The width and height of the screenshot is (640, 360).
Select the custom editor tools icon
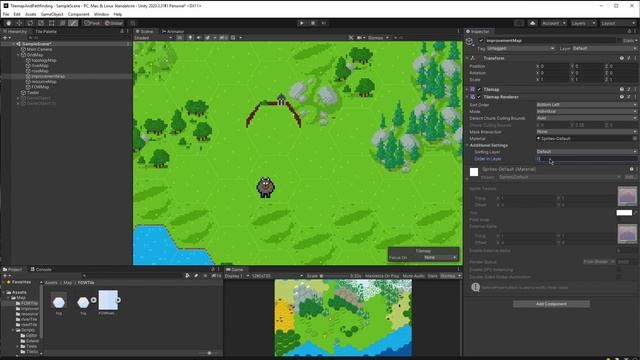pyautogui.click(x=73, y=23)
